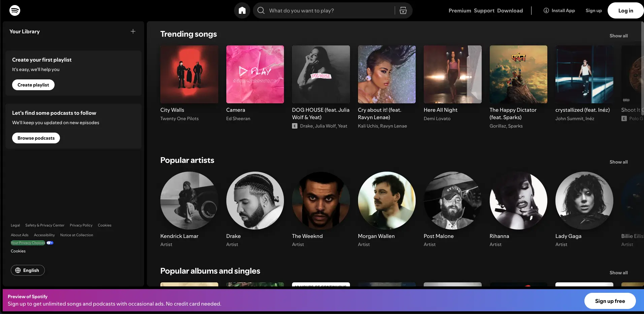Focus the 'What do you want to play?' field
The height and width of the screenshot is (314, 644).
pos(330,10)
